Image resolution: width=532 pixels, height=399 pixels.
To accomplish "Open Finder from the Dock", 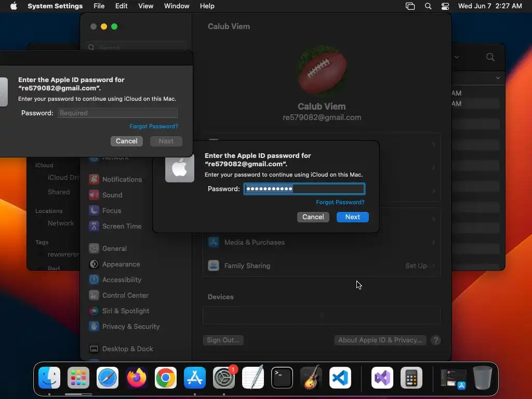I will click(49, 378).
